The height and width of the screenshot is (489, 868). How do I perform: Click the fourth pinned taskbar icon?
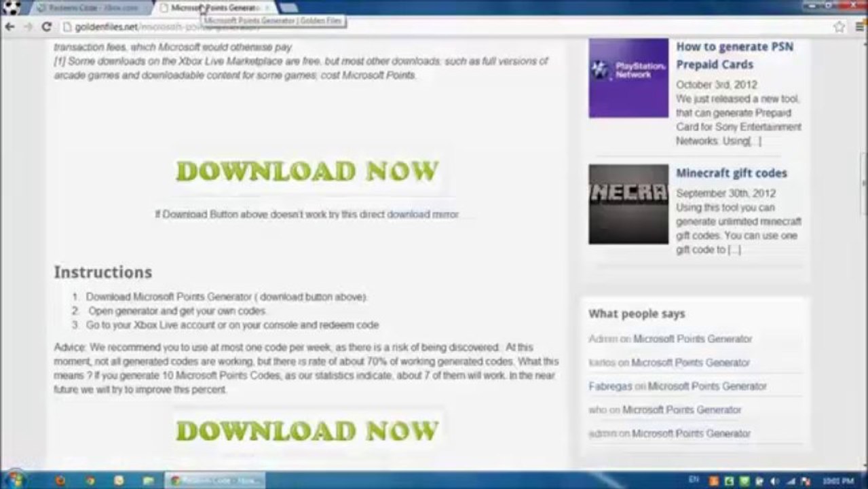coord(148,480)
